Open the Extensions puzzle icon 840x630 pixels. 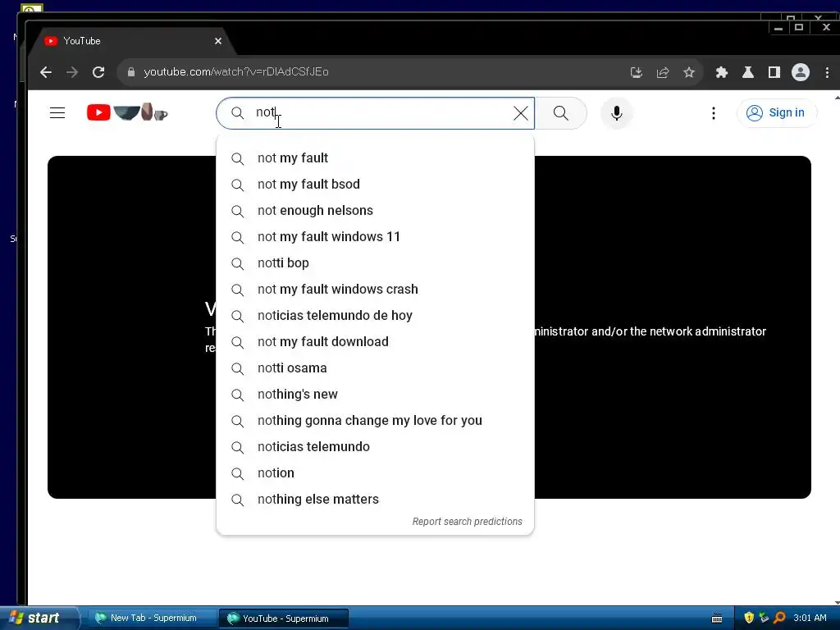click(722, 72)
